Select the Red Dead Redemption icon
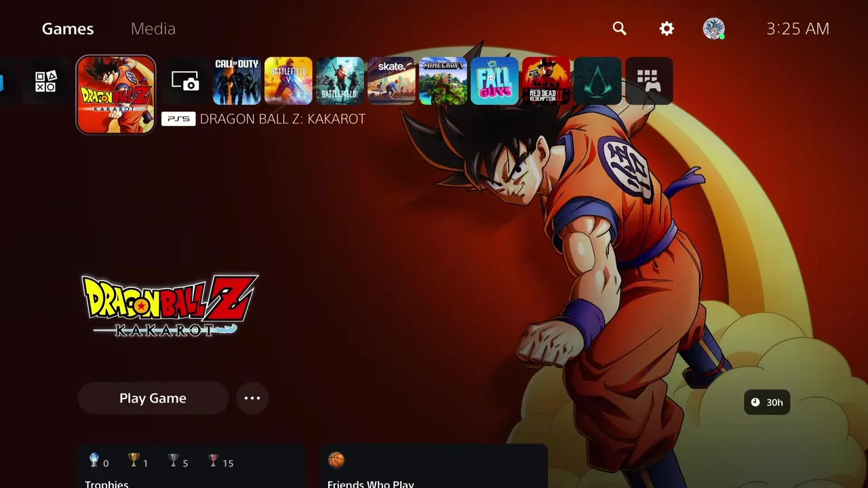The width and height of the screenshot is (868, 488). coord(546,81)
